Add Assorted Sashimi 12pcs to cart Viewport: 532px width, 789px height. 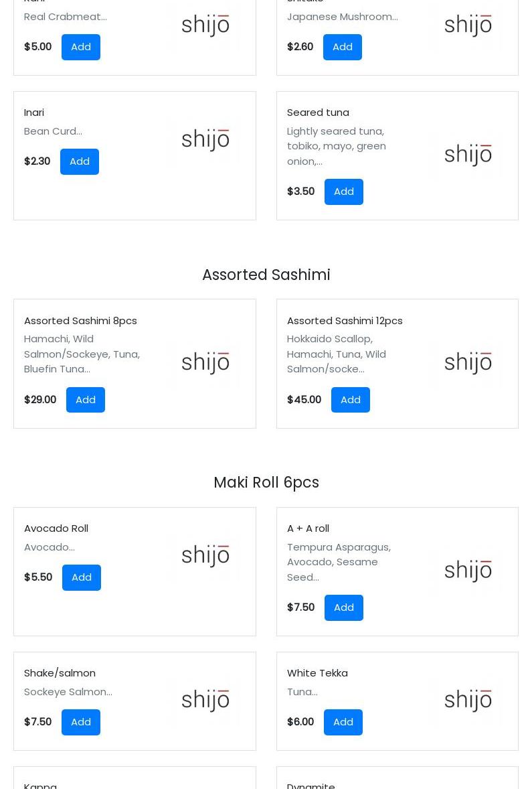pyautogui.click(x=350, y=400)
